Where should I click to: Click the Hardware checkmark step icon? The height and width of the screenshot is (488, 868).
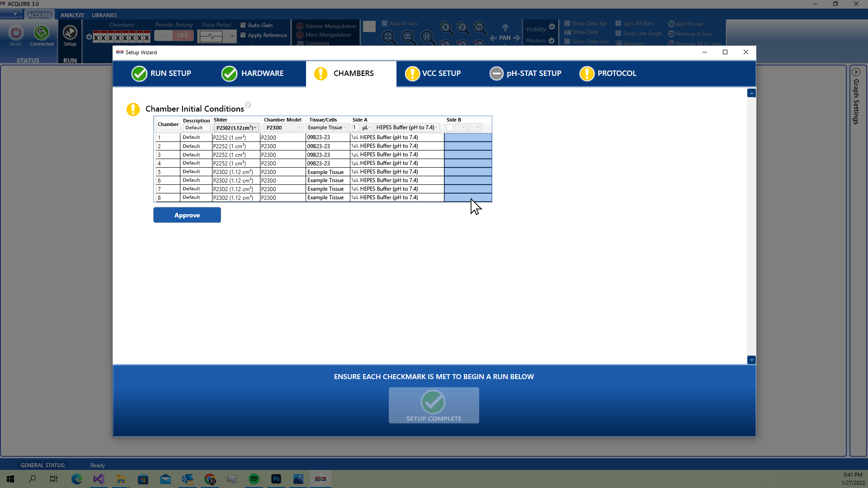click(229, 74)
